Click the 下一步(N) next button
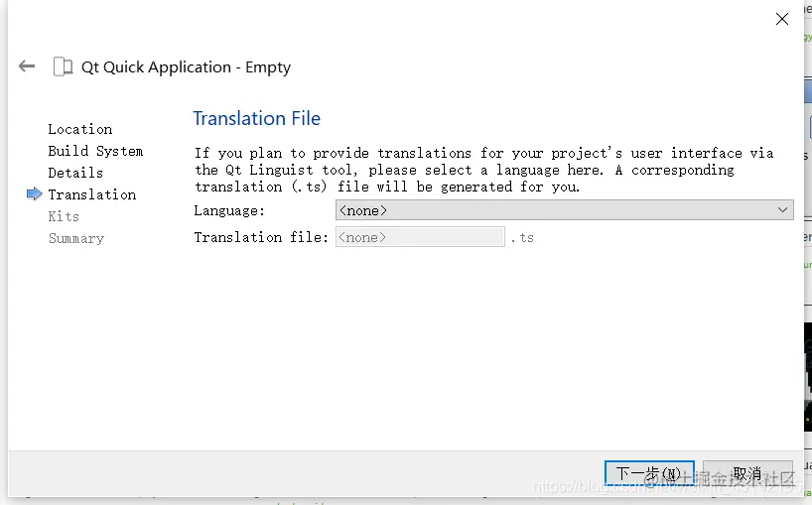Screen dimensions: 812x505 tap(649, 473)
